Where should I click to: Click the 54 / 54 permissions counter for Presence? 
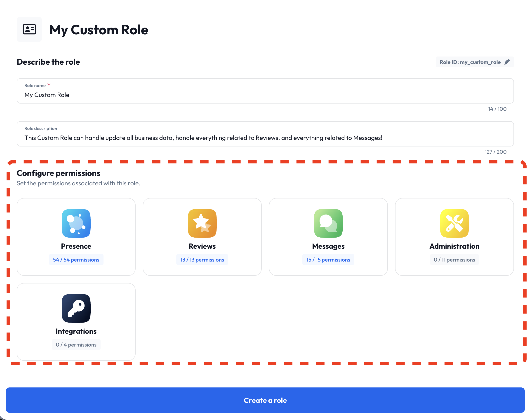point(76,260)
